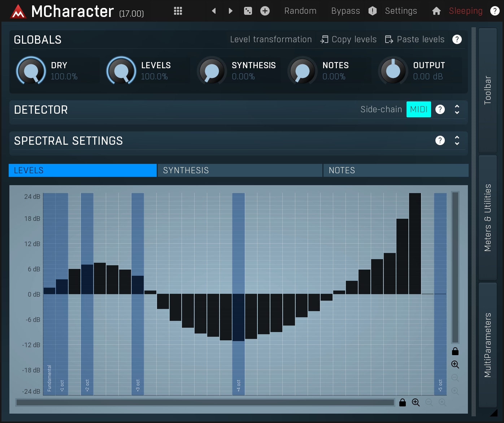Toggle MIDI in Detector section
This screenshot has width=504, height=423.
click(x=418, y=109)
